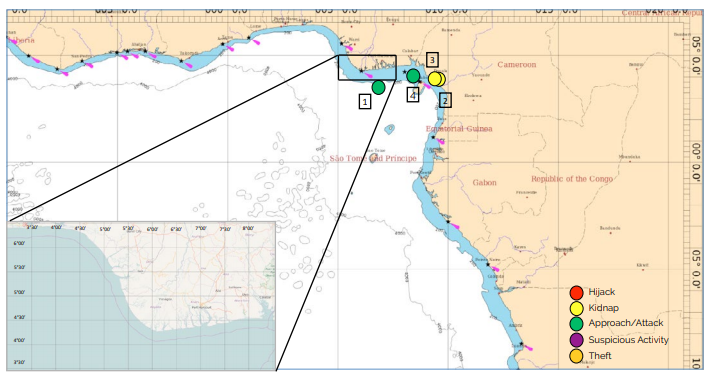Click the yellow Kidnap legend circle
713x374 pixels.
click(x=576, y=308)
